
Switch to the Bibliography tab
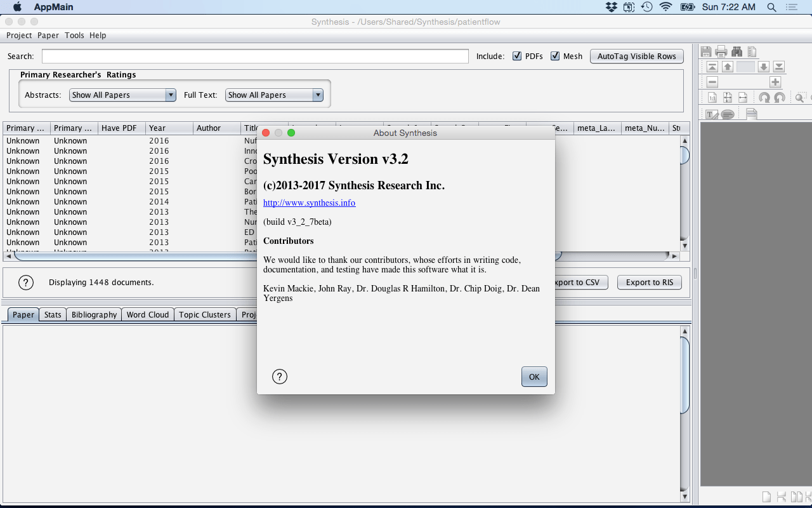tap(94, 314)
